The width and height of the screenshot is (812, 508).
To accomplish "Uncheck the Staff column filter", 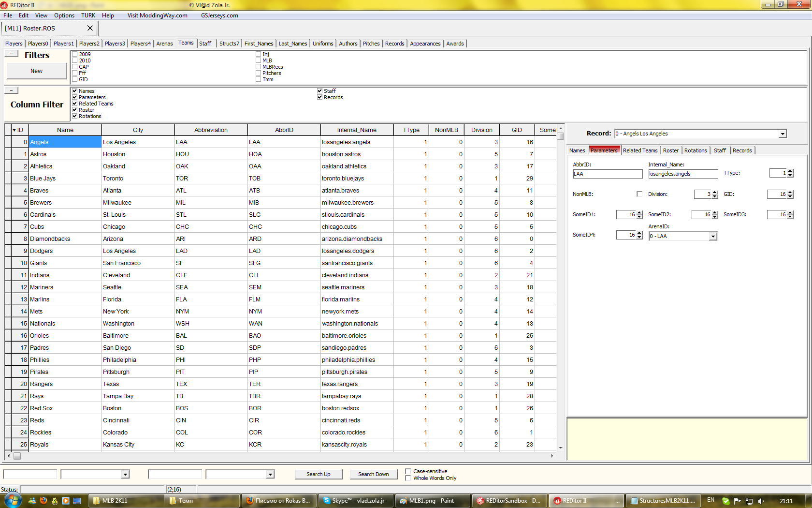I will tap(319, 91).
